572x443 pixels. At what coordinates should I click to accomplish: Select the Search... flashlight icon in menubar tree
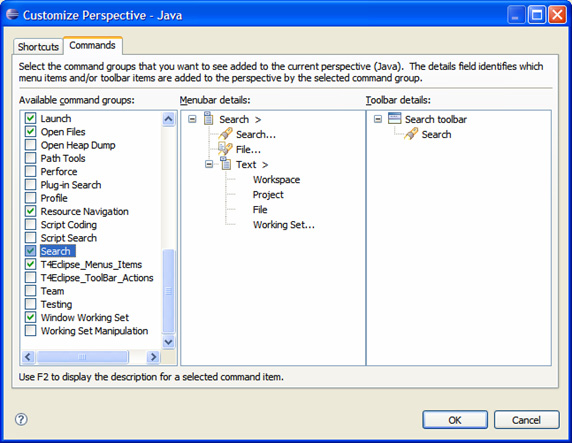pyautogui.click(x=225, y=134)
